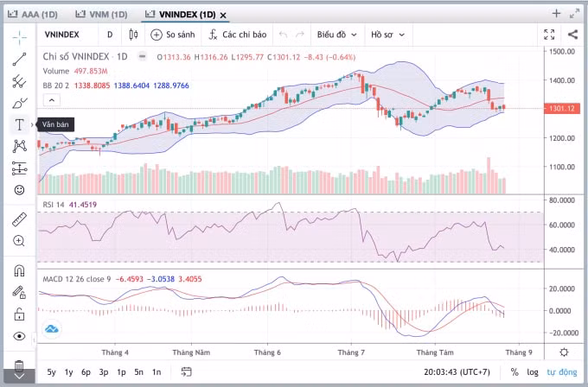Change the D interval selector
Screen dimensions: 588x387
pyautogui.click(x=110, y=35)
